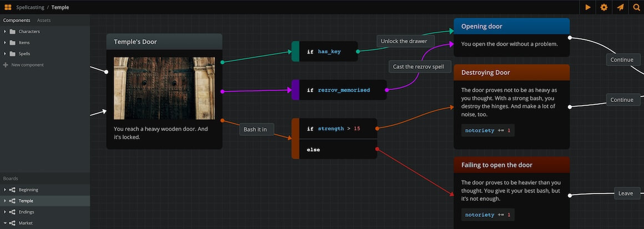Viewport: 644px width, 229px height.
Task: Select the Components tab
Action: pyautogui.click(x=17, y=21)
